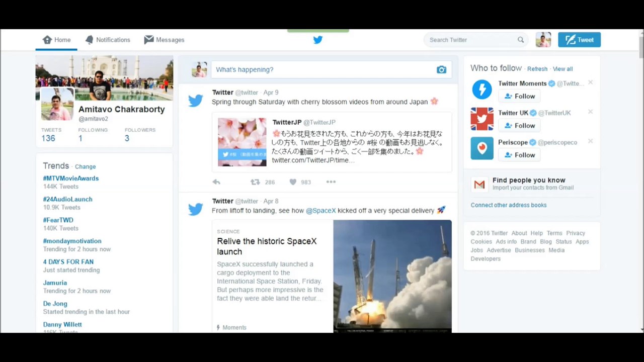Click the @SpaceX mention
This screenshot has height=362, width=644.
(320, 210)
